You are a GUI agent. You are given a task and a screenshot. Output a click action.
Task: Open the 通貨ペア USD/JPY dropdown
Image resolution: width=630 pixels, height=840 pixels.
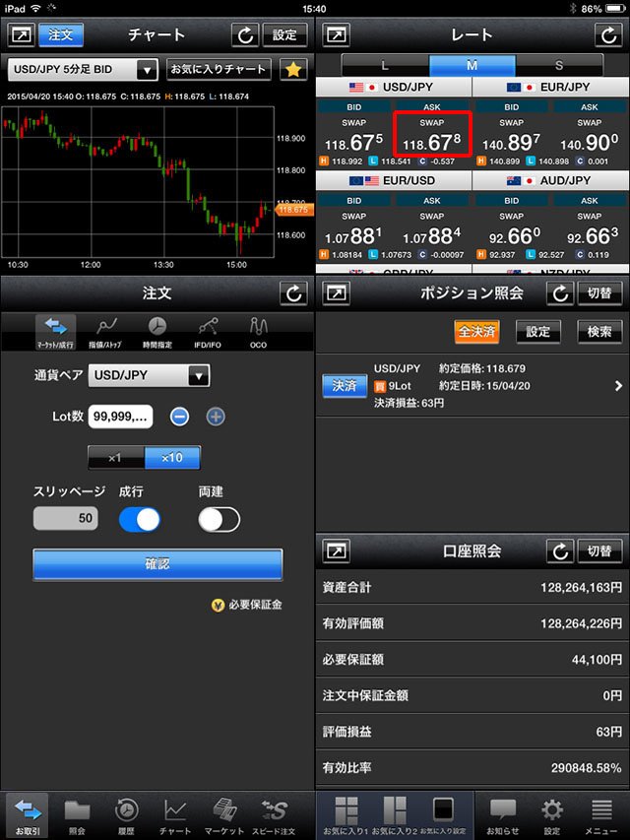[x=150, y=375]
